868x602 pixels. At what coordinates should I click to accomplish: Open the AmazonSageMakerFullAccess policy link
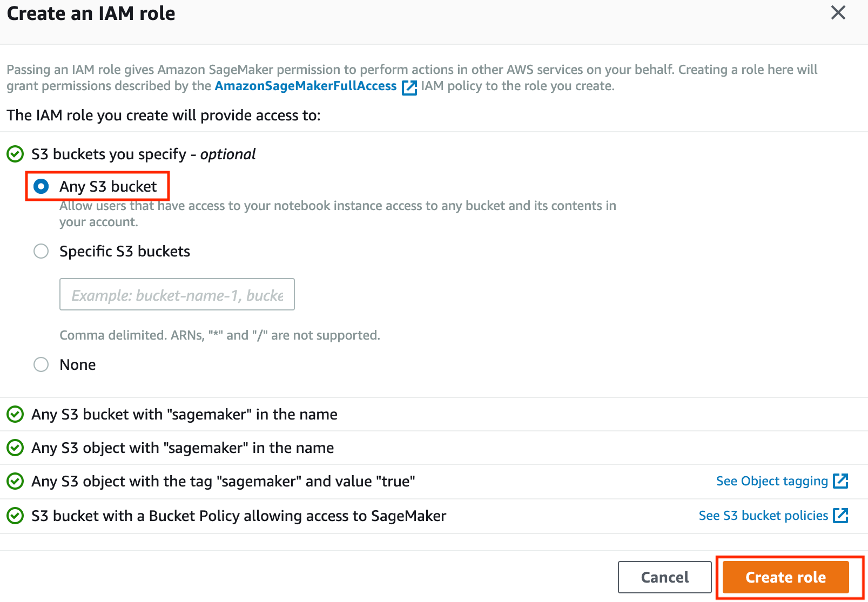[305, 86]
